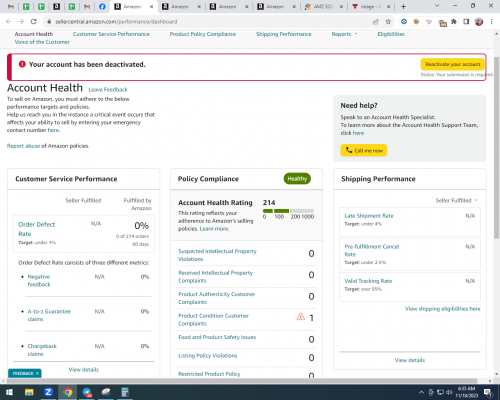Open Pre-fulfillment Cancel Rate link
This screenshot has height=400, width=500.
coord(372,250)
